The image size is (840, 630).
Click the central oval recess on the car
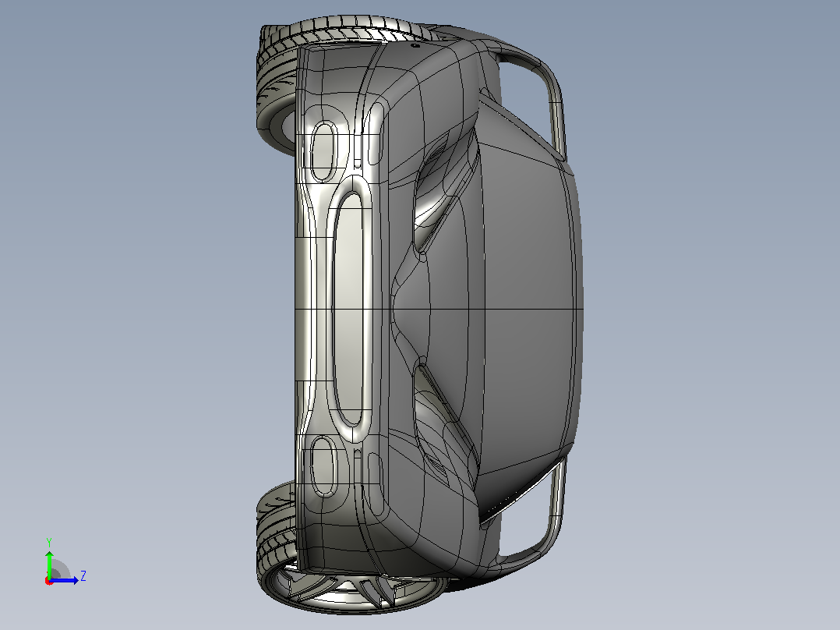[x=348, y=308]
